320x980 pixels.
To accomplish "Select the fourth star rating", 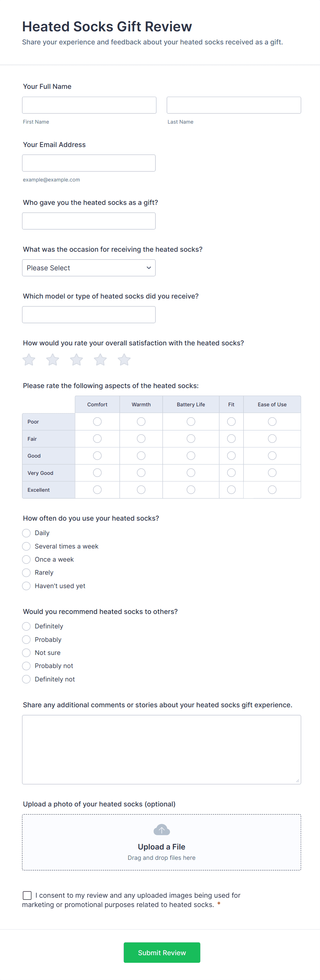I will (x=100, y=359).
